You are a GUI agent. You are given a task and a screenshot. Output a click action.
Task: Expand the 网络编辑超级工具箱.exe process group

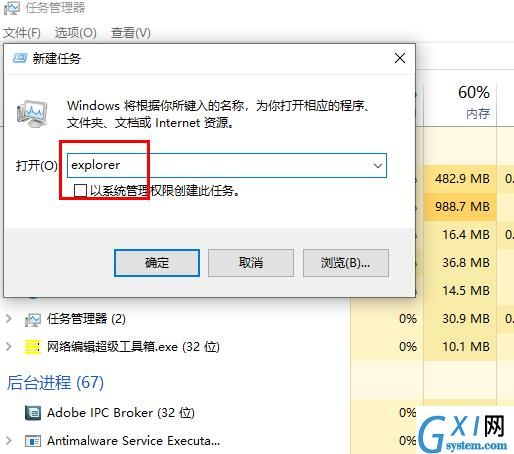(9, 347)
